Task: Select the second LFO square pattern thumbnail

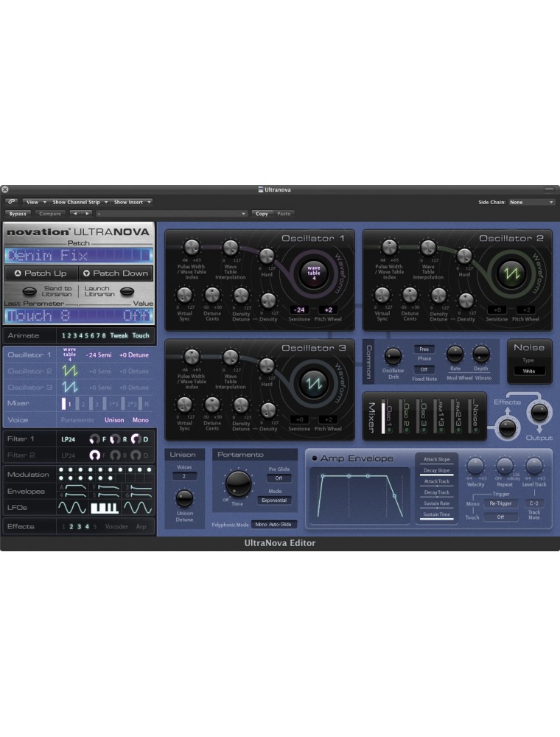Action: pos(105,508)
